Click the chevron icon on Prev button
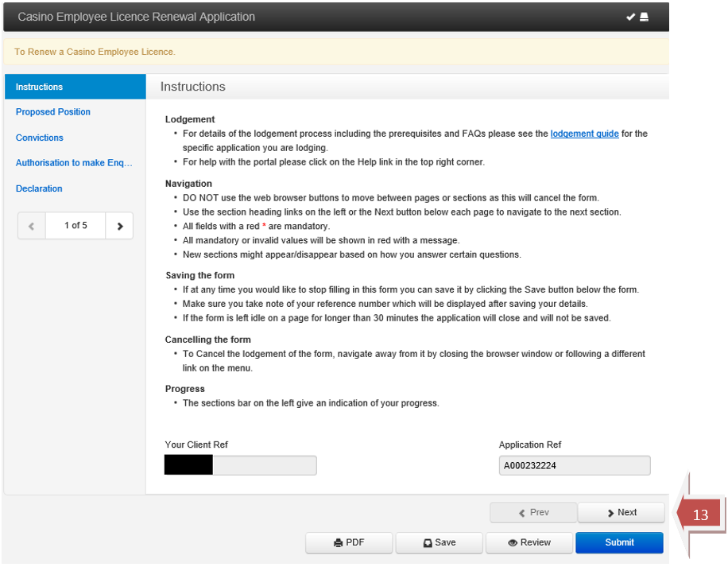Screen dimensions: 728x567 tap(522, 513)
